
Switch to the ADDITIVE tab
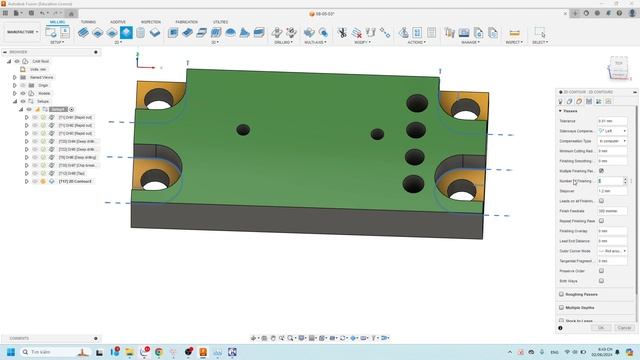tap(118, 22)
